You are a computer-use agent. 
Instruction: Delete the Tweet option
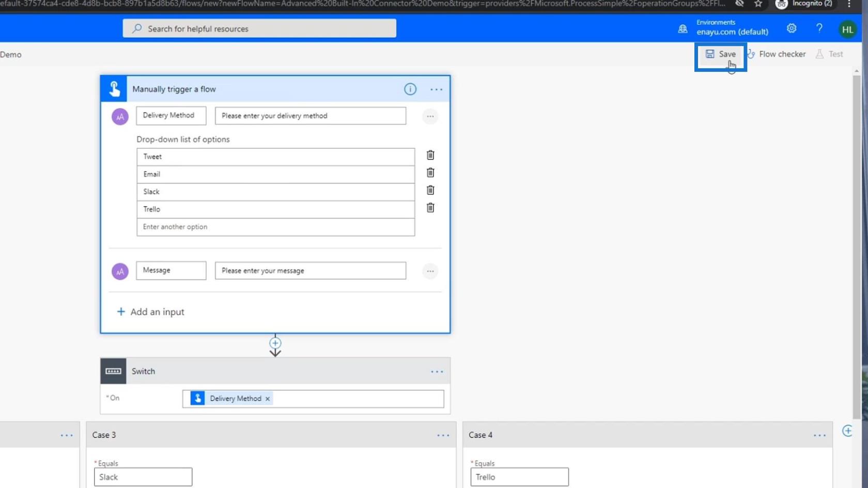[430, 155]
